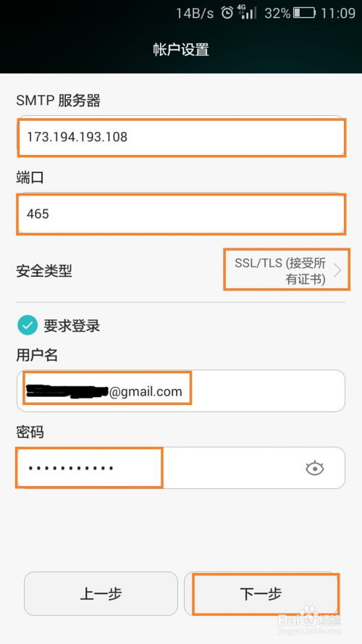Tap the alarm clock status icon
Screen dimensions: 362x644
(227, 13)
